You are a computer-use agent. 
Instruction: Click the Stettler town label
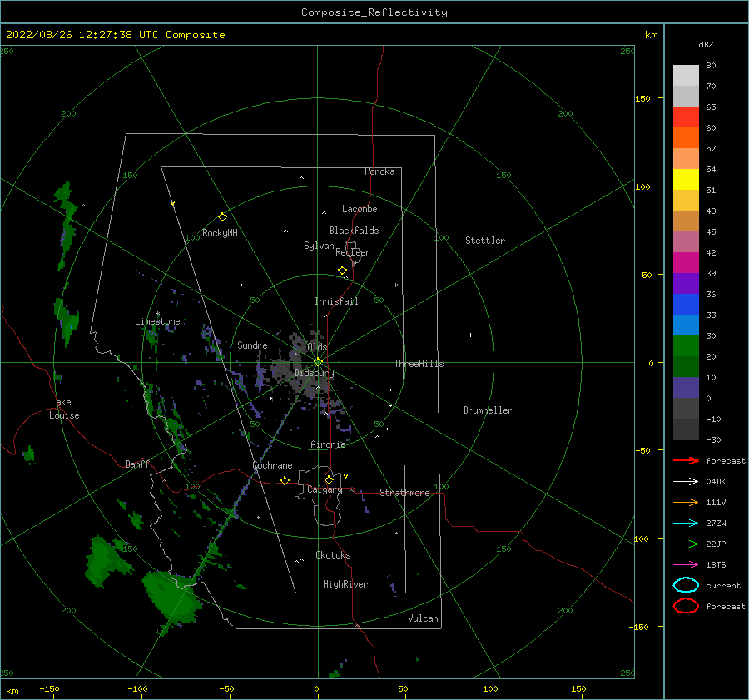click(x=485, y=241)
